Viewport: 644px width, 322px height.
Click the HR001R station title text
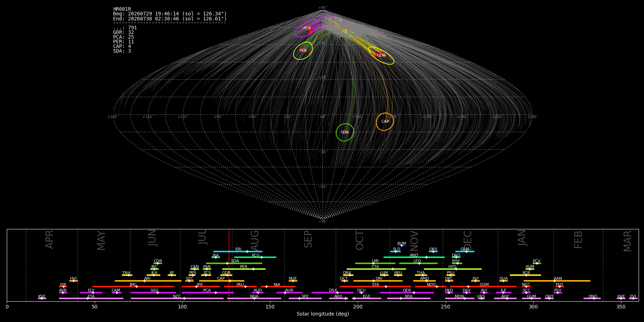[x=122, y=9]
